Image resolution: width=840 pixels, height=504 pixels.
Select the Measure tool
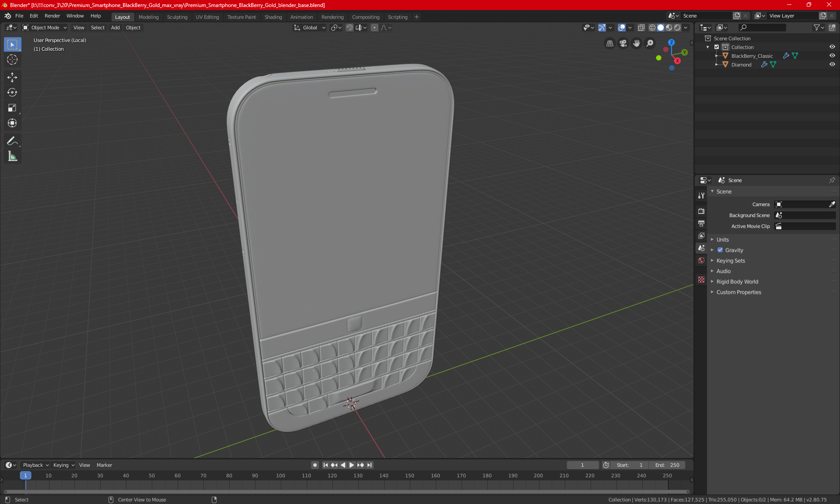[12, 156]
